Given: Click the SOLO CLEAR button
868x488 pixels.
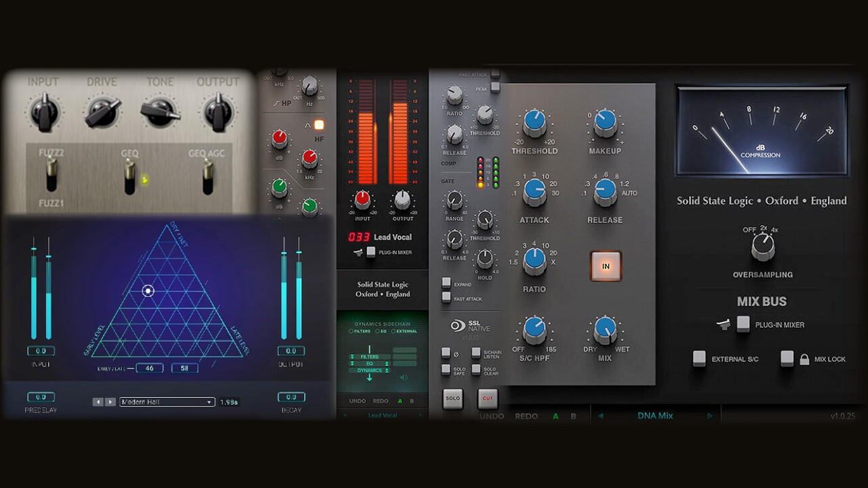Looking at the screenshot, I should click(x=476, y=369).
